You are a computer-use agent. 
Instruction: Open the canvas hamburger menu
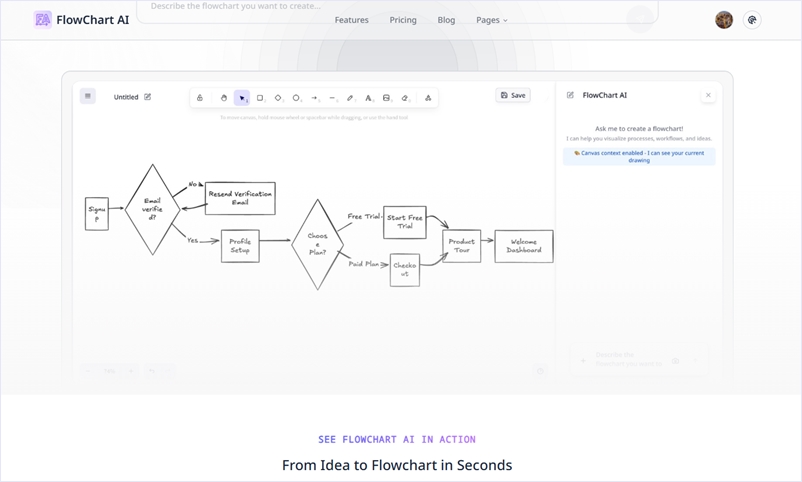88,96
